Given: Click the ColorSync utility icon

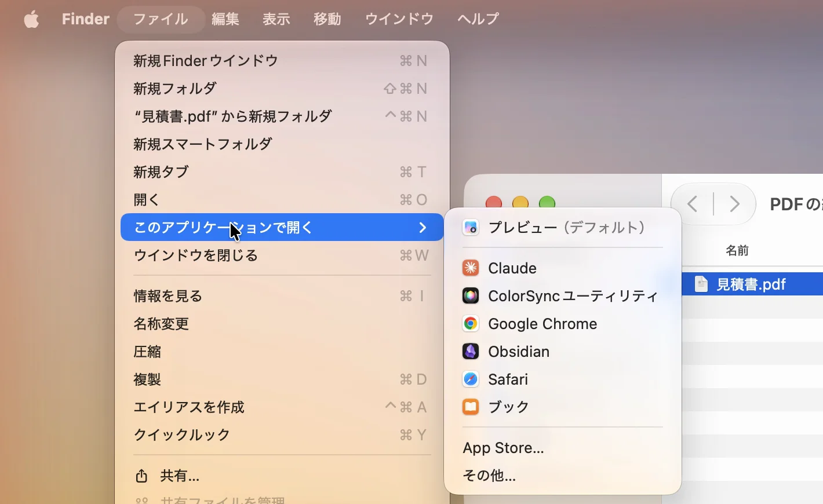Looking at the screenshot, I should [x=471, y=296].
